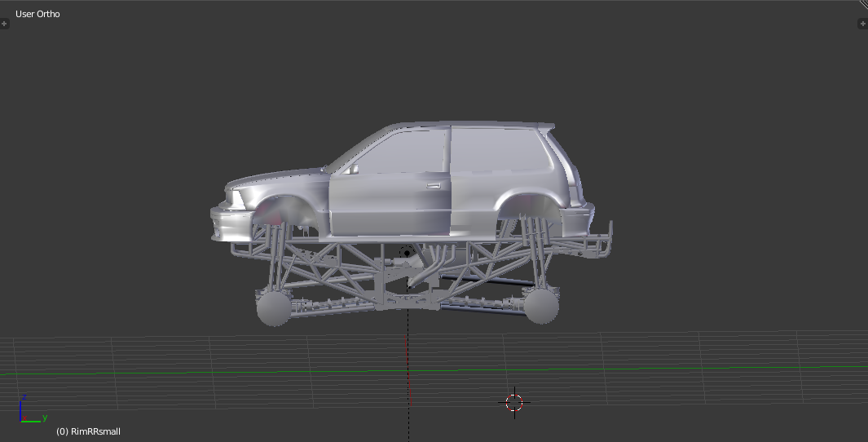Open the properties region with the right plus icon

coord(863,24)
